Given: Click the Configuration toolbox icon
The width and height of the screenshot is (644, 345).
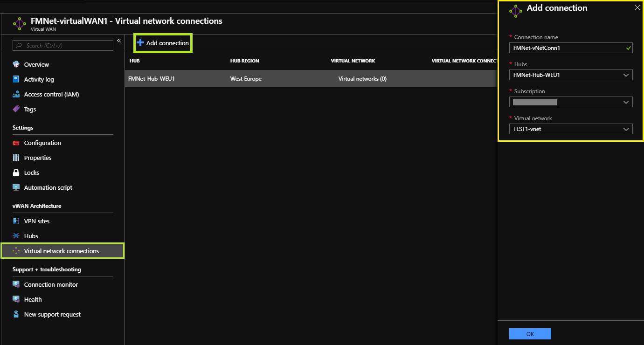Looking at the screenshot, I should coord(16,143).
